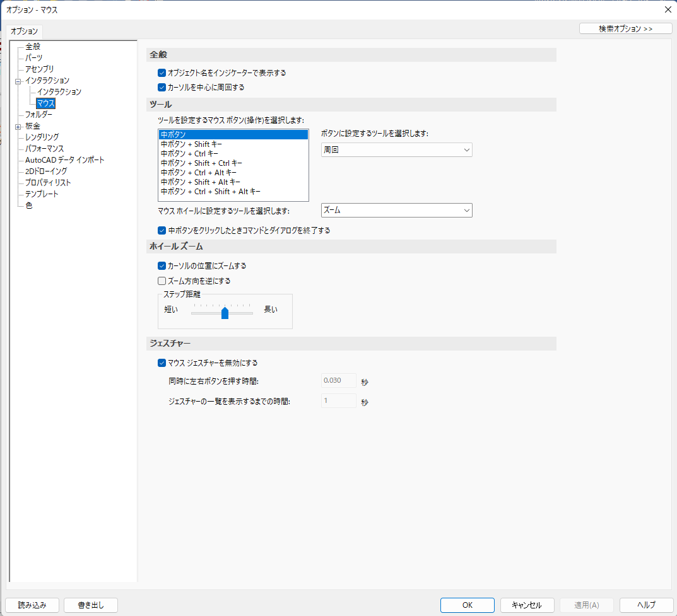Open the レンダリング settings page
677x616 pixels.
(42, 137)
